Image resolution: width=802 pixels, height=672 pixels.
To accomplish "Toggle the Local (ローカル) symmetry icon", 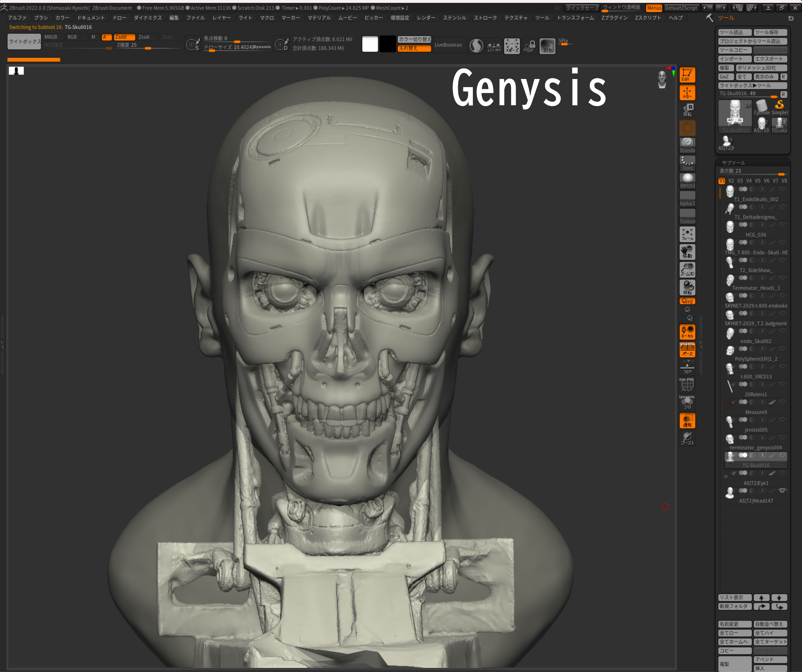I will tap(687, 332).
